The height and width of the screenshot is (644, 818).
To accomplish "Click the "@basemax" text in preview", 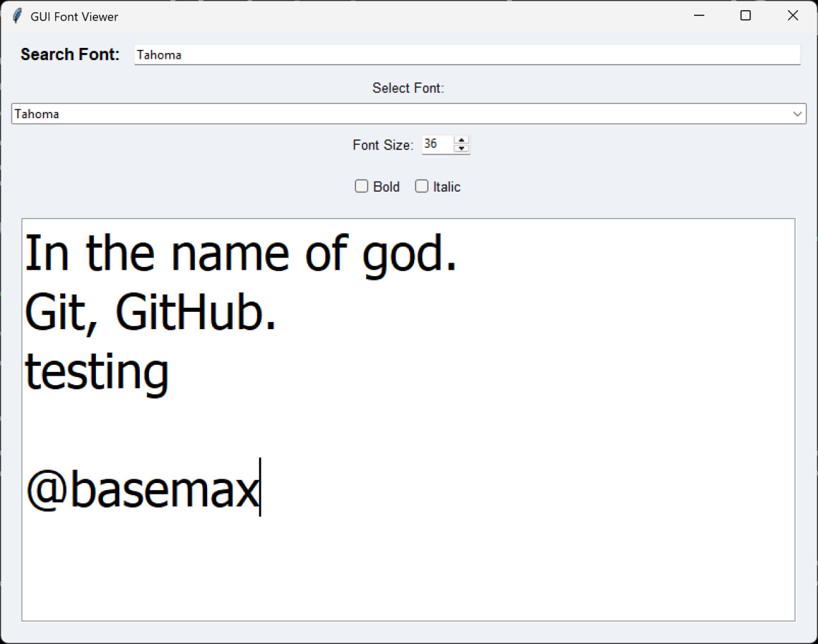I will tap(142, 492).
